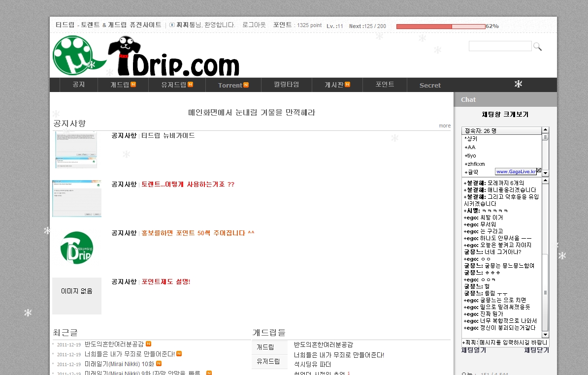Click the magnifier search icon
The height and width of the screenshot is (375, 588).
coord(537,46)
